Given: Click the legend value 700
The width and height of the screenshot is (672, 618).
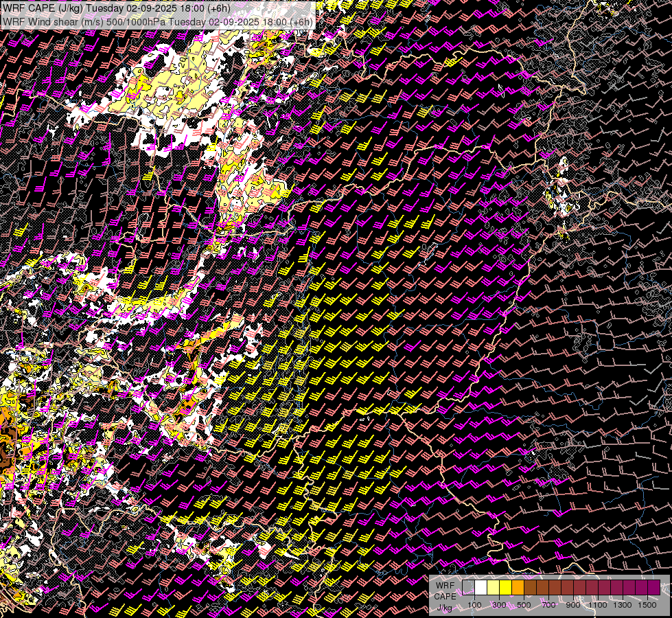Looking at the screenshot, I should click(548, 605).
